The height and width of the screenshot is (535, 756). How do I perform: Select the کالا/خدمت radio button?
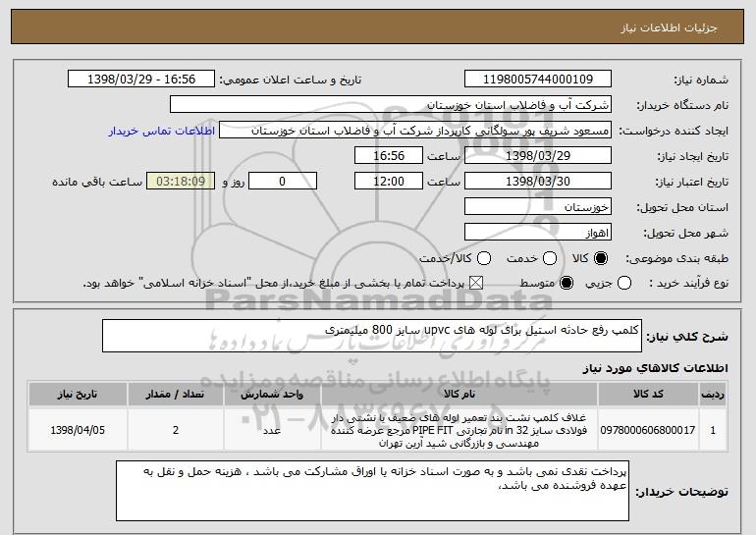[484, 258]
